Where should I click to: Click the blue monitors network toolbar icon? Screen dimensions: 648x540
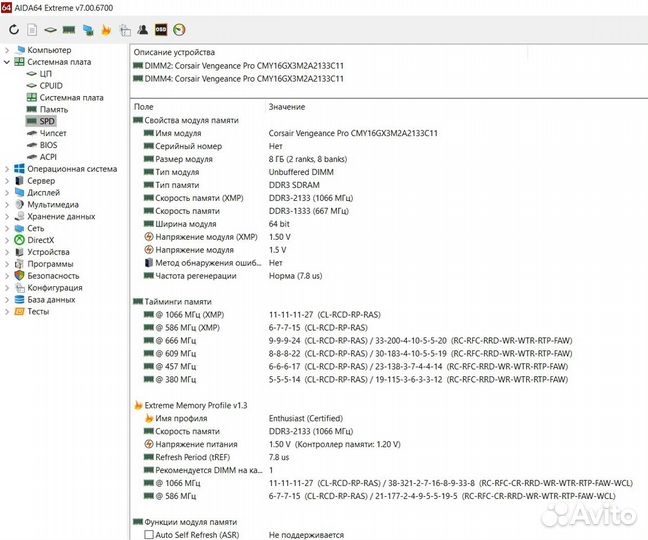point(88,30)
